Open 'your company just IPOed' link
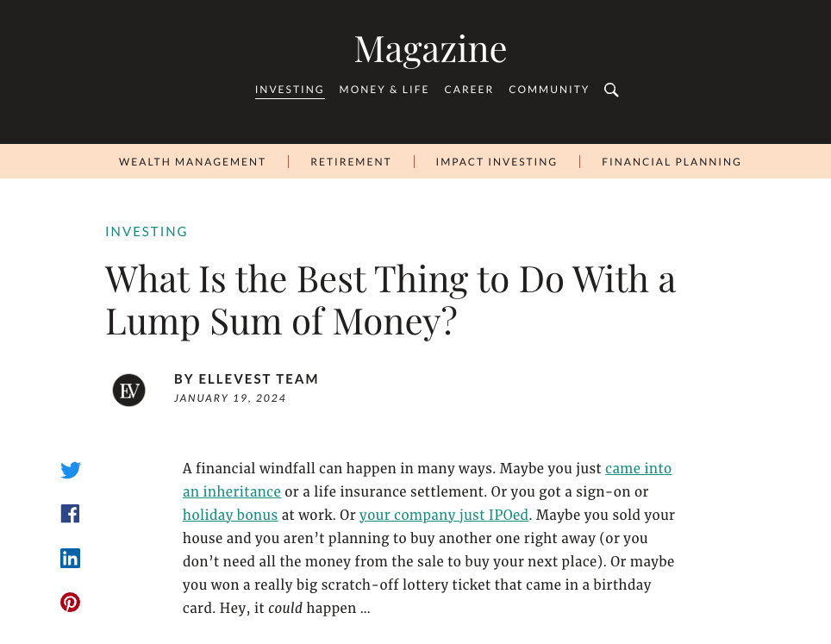This screenshot has height=644, width=831. (444, 516)
